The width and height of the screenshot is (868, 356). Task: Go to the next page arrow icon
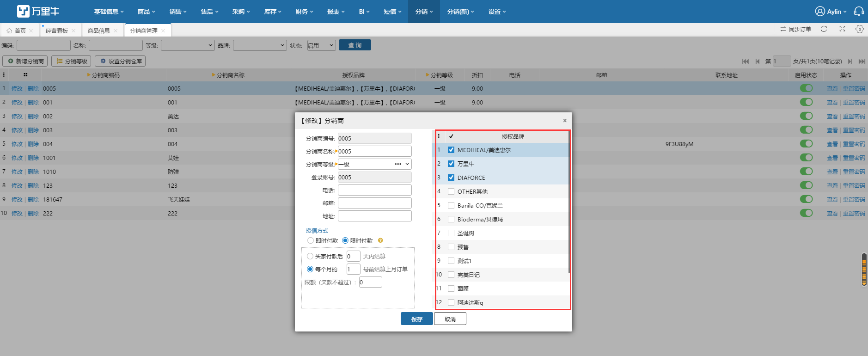click(850, 61)
